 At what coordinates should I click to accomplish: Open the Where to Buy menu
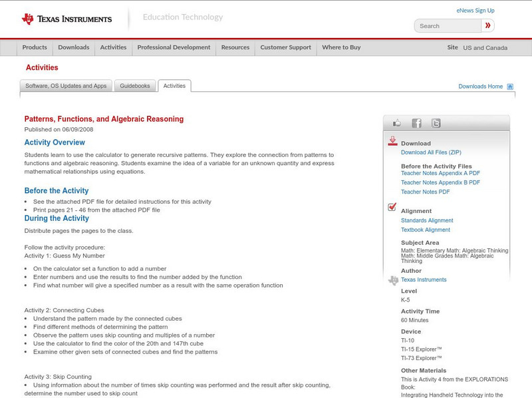(341, 47)
